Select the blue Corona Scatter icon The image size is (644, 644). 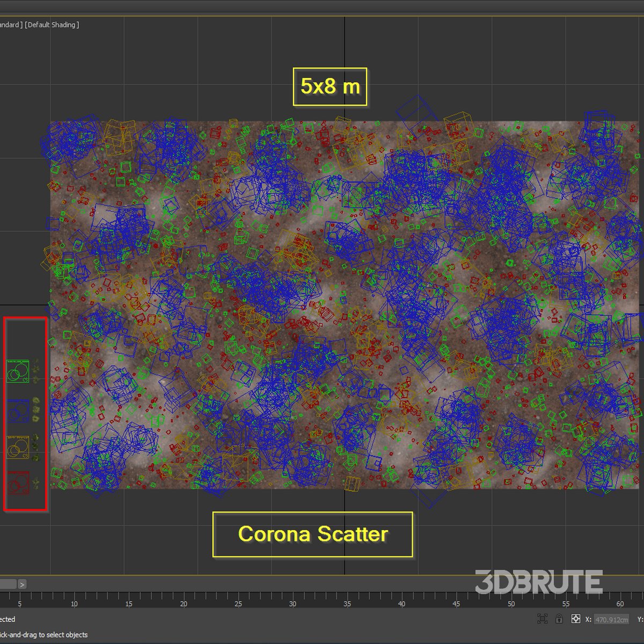18,411
